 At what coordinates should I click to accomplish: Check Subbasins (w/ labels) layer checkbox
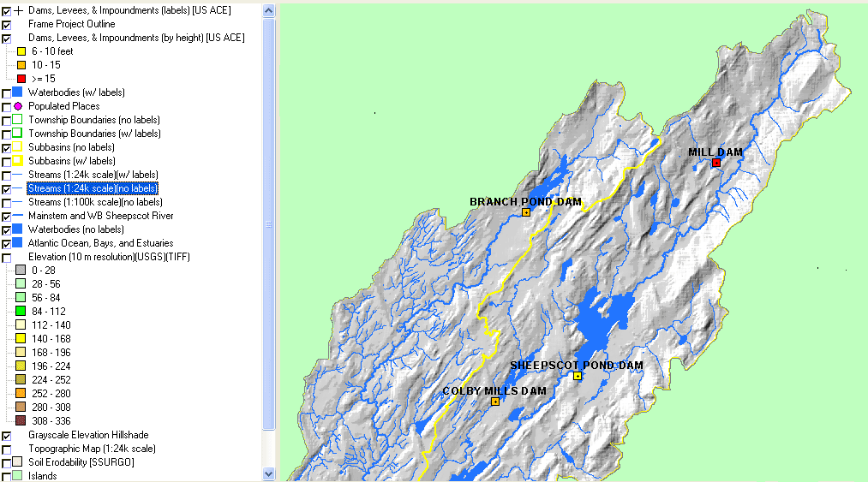[x=7, y=162]
